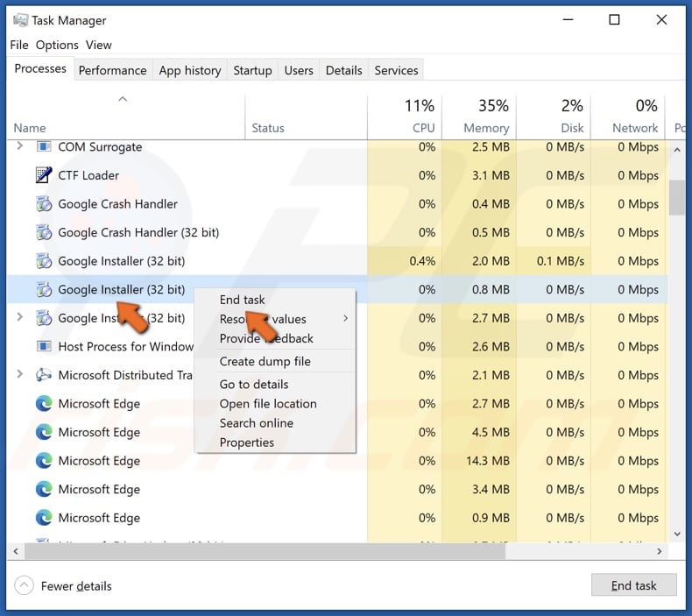Select the CTF Loader process name

(88, 175)
